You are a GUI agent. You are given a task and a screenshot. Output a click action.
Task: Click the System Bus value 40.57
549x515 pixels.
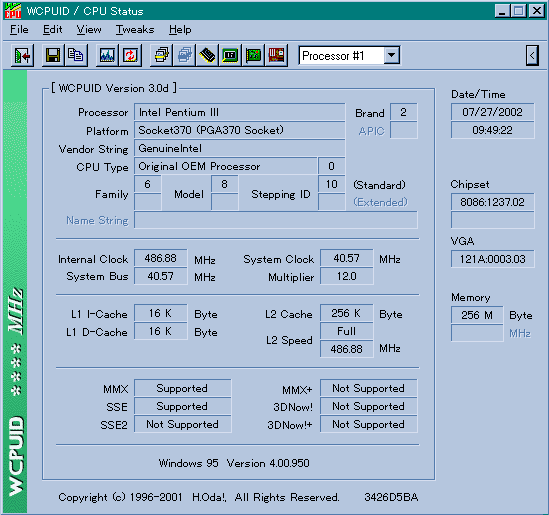pyautogui.click(x=160, y=276)
